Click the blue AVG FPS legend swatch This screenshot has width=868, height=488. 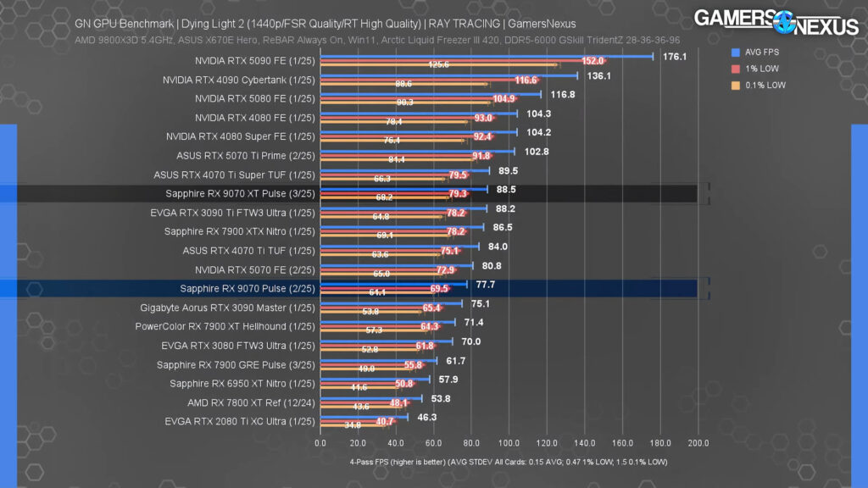coord(735,52)
